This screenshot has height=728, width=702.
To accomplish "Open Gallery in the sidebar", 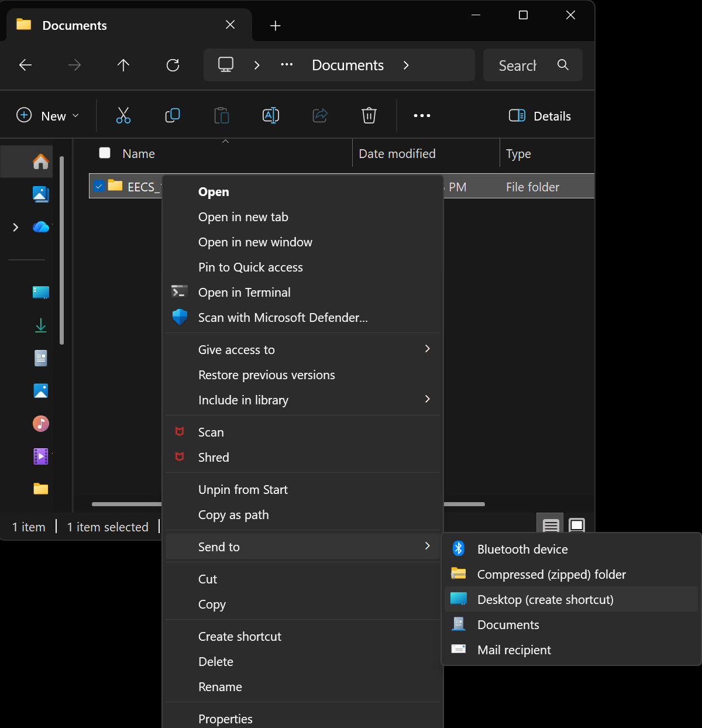I will coord(40,194).
